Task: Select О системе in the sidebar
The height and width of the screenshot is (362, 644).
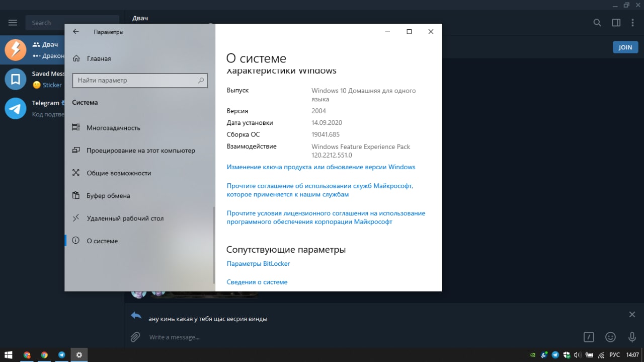Action: 140,241
